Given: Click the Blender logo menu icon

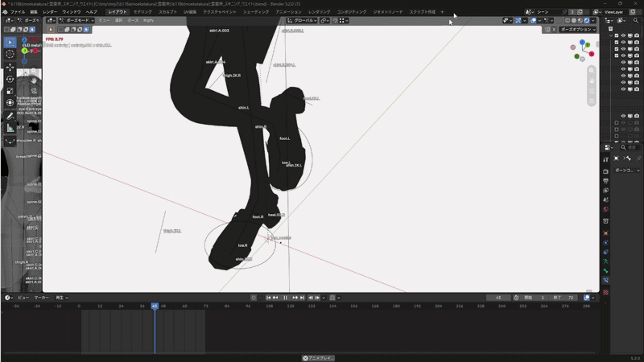Looking at the screenshot, I should pos(5,12).
